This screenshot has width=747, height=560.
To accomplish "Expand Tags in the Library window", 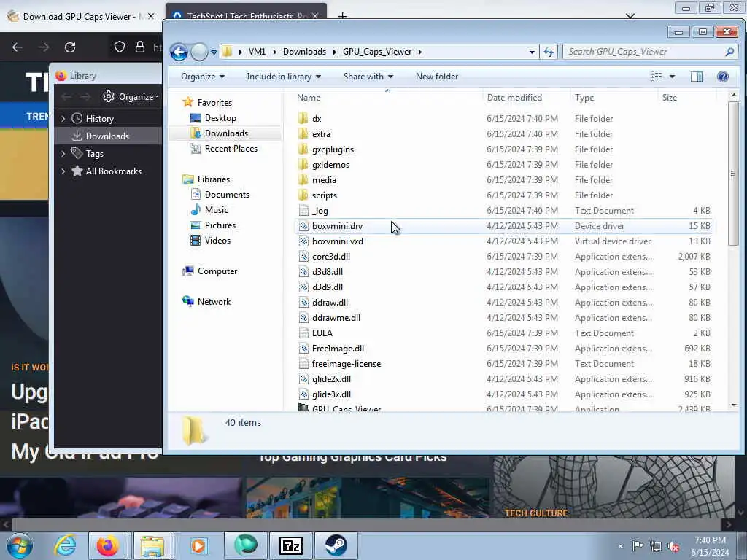I will point(63,153).
